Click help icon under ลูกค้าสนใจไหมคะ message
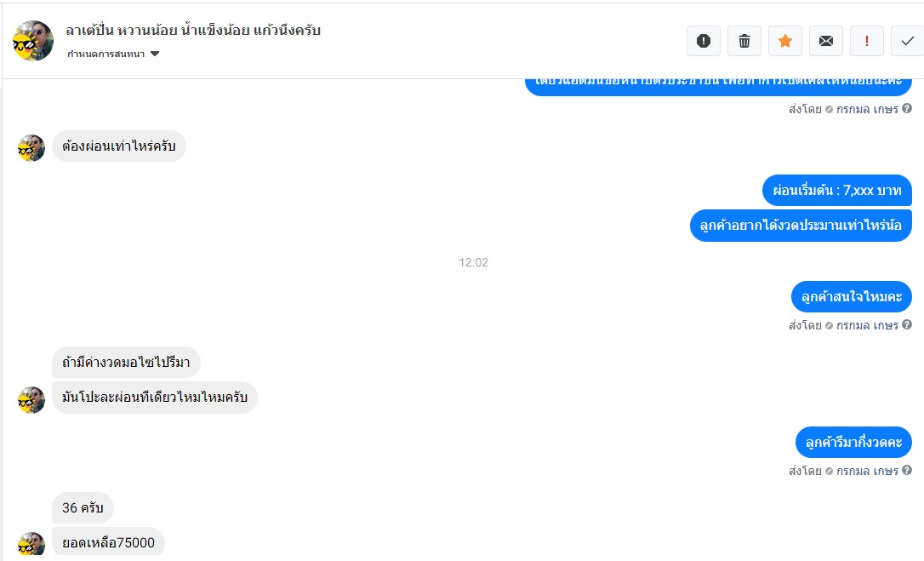This screenshot has width=924, height=561. click(x=907, y=324)
